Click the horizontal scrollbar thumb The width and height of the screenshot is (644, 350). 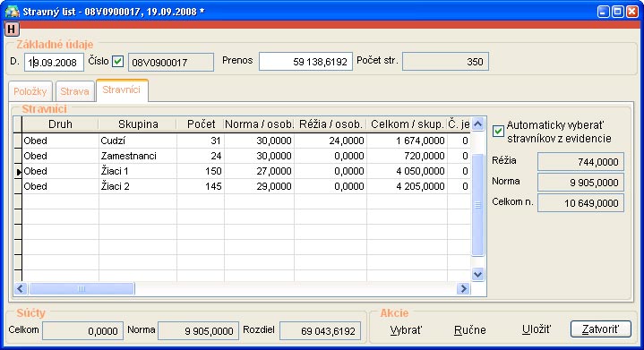[x=82, y=288]
